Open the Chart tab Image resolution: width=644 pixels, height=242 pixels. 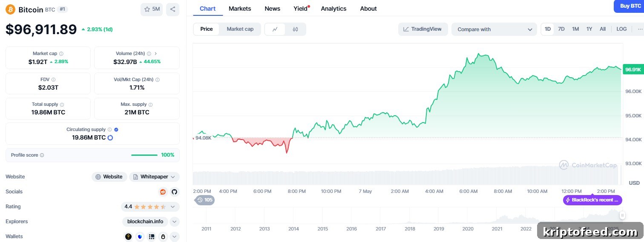click(207, 9)
